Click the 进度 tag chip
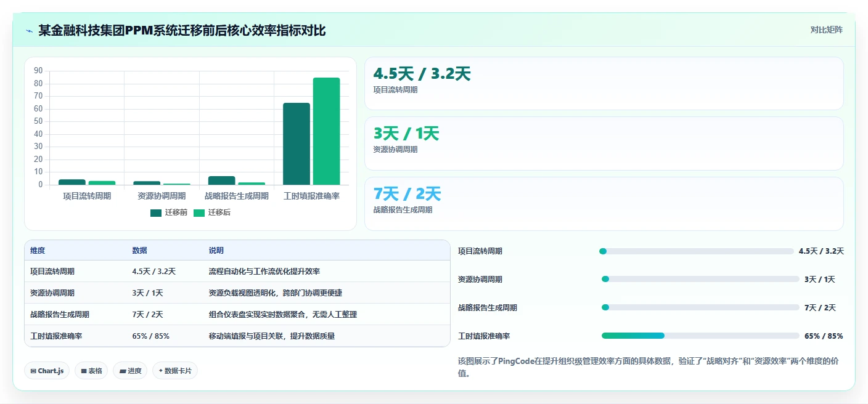Screen dimensions: 868x404 point(130,371)
